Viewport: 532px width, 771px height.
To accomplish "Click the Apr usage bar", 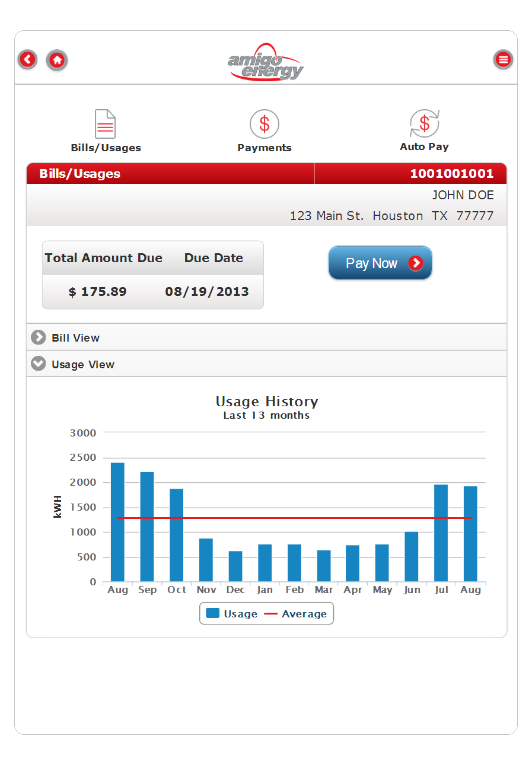I will click(353, 563).
